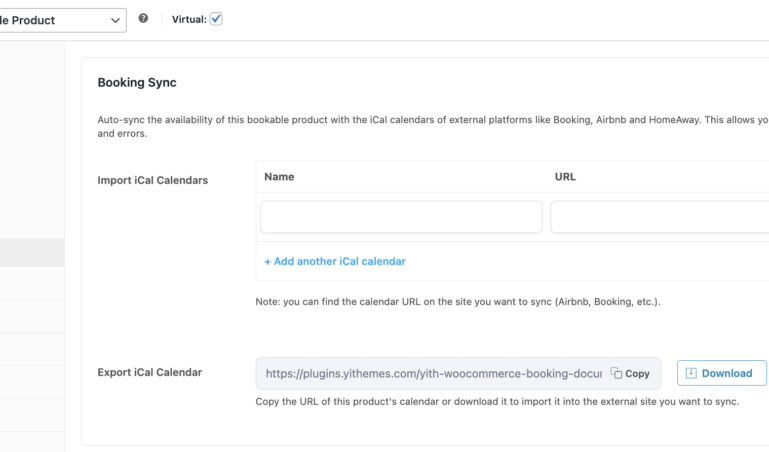Click the calendar URL input field
769x452 pixels.
(659, 217)
